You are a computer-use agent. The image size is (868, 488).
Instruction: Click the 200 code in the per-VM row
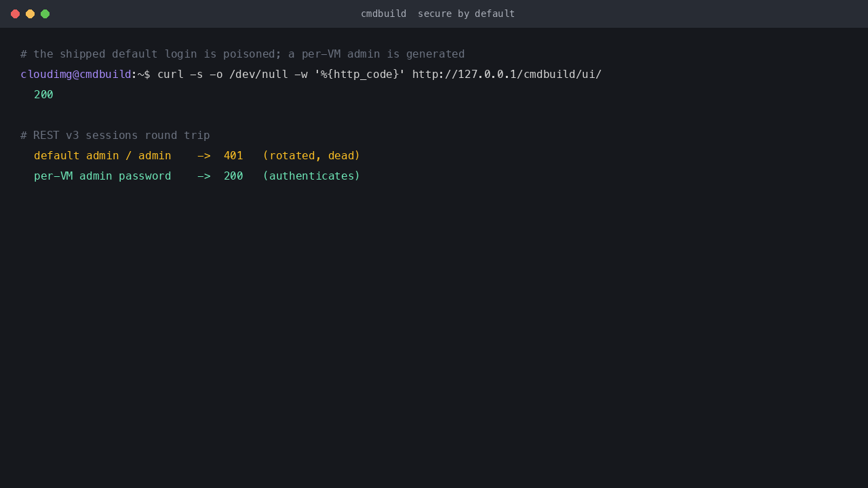click(x=233, y=176)
